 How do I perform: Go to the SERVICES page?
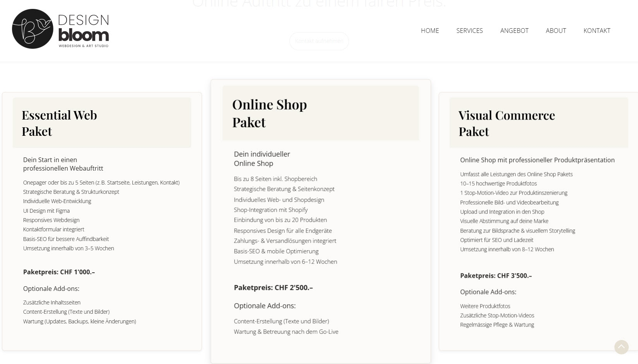tap(469, 31)
